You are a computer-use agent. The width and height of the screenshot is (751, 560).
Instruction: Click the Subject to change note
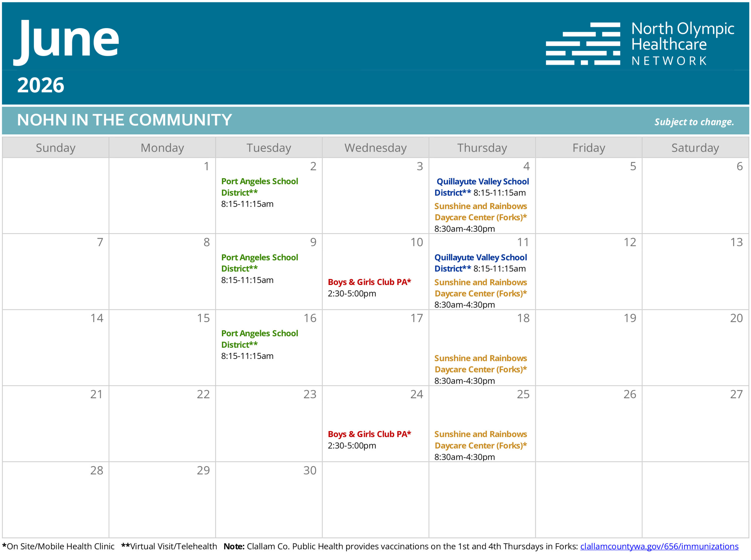694,122
